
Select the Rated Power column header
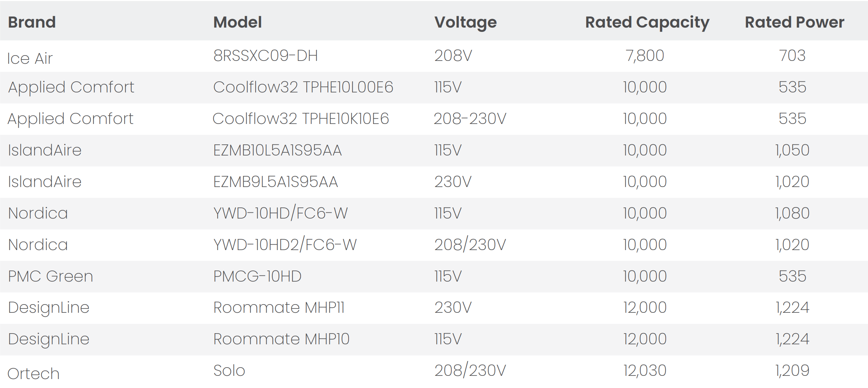click(x=794, y=22)
